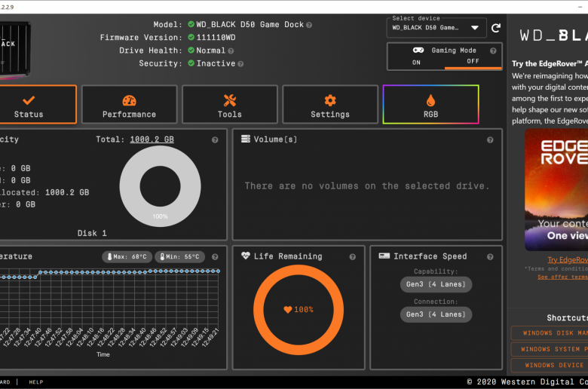
Task: Open the Try EdgeRover link
Action: click(568, 259)
